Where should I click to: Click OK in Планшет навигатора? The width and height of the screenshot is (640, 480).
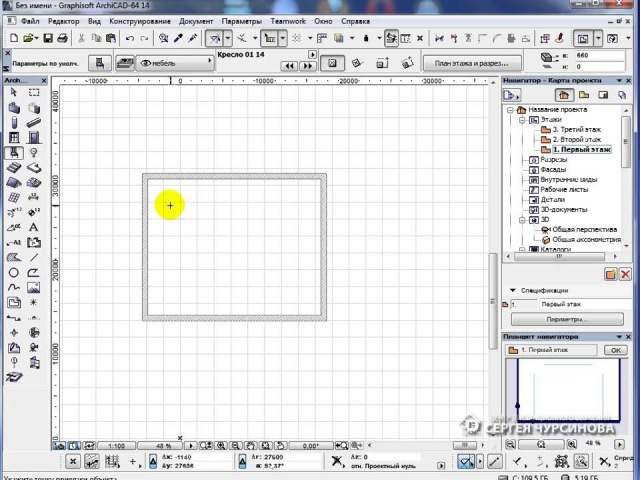[616, 350]
